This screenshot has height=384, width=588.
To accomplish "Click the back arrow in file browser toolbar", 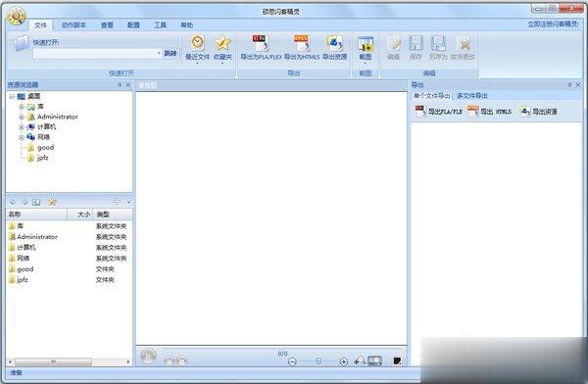I will point(13,202).
